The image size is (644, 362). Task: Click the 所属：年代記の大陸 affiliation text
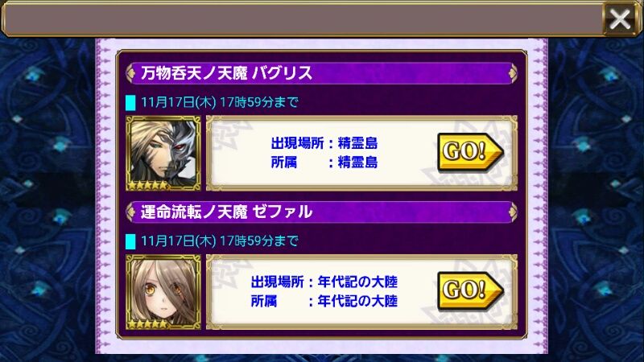click(x=324, y=301)
